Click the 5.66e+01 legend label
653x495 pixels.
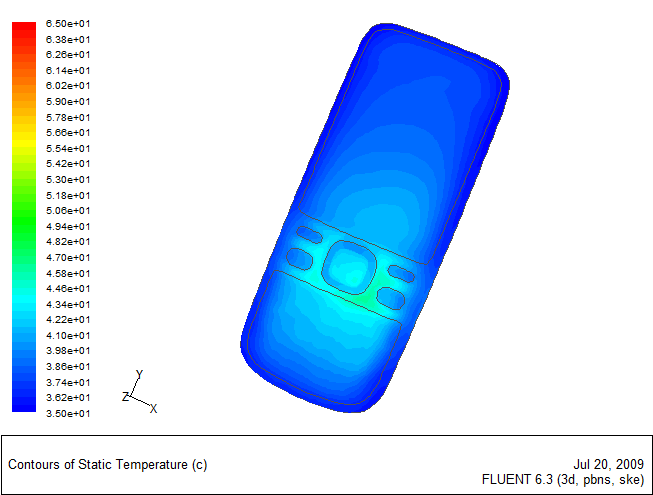(68, 132)
